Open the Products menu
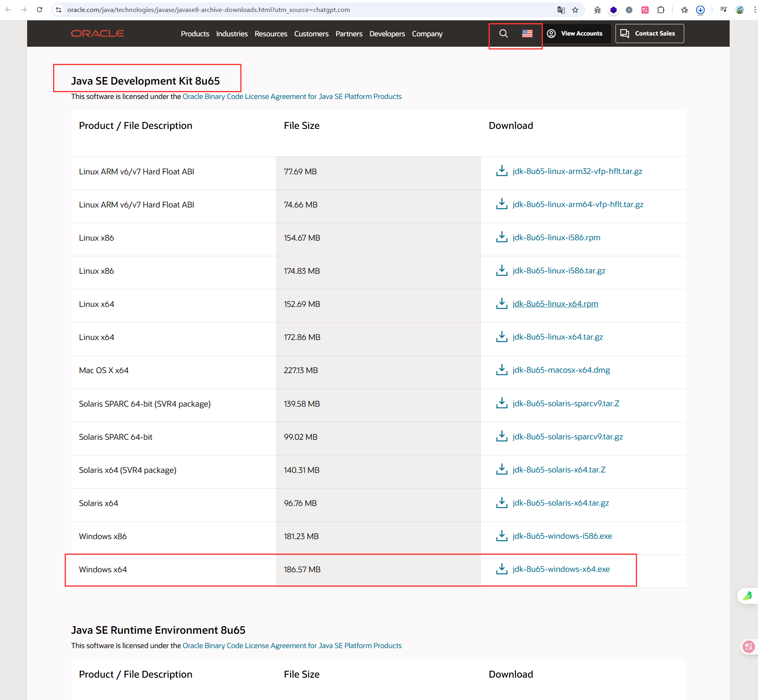 coord(195,34)
